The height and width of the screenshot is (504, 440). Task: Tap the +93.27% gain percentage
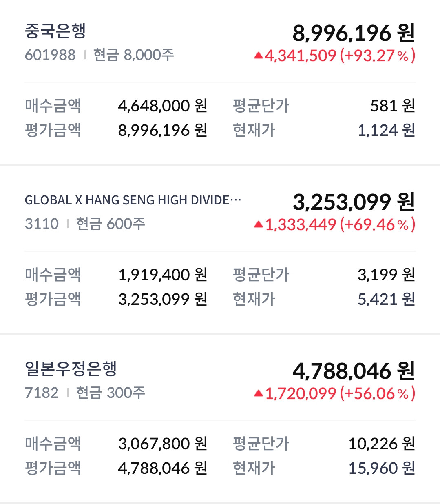tap(377, 56)
